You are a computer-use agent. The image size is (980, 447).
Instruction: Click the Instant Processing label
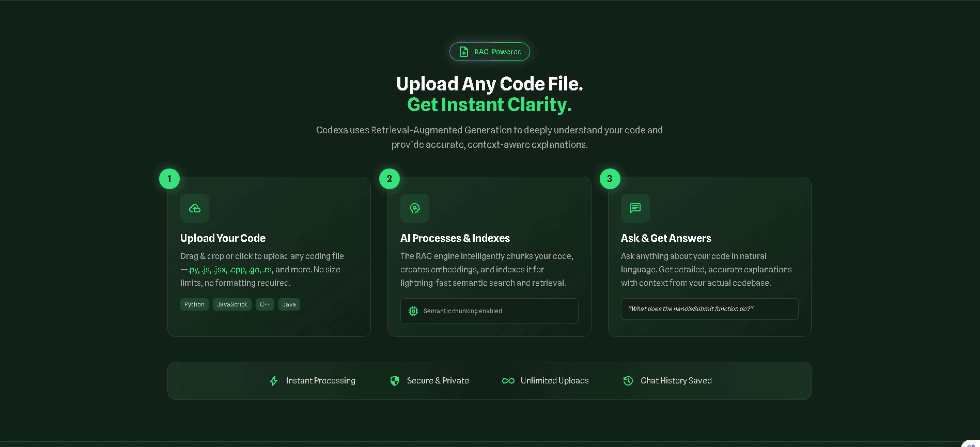tap(321, 381)
